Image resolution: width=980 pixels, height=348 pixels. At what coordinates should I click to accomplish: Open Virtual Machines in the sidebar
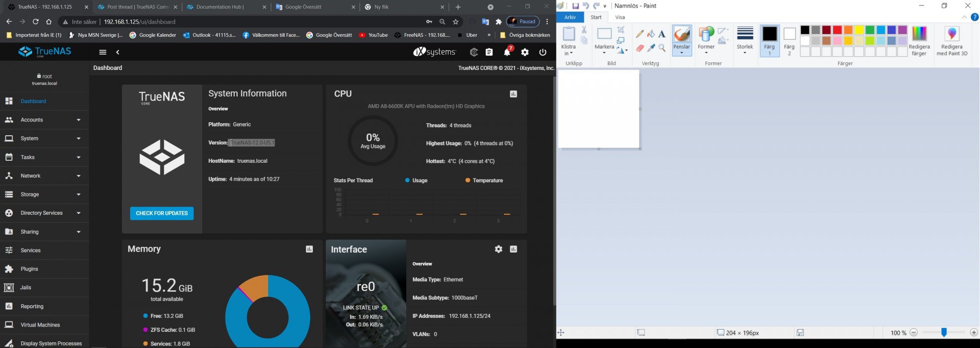44,325
